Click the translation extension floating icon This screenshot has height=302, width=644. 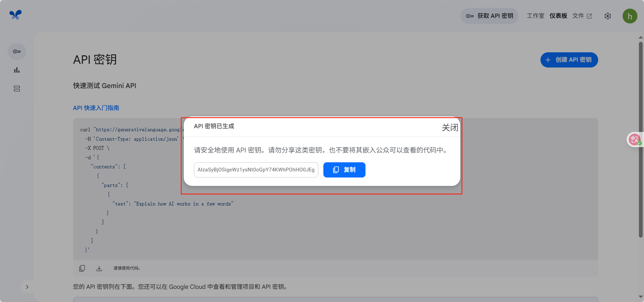tap(635, 139)
